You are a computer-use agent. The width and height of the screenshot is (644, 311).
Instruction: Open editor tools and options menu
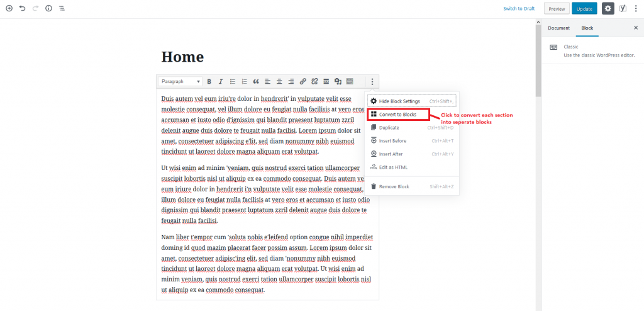[636, 9]
